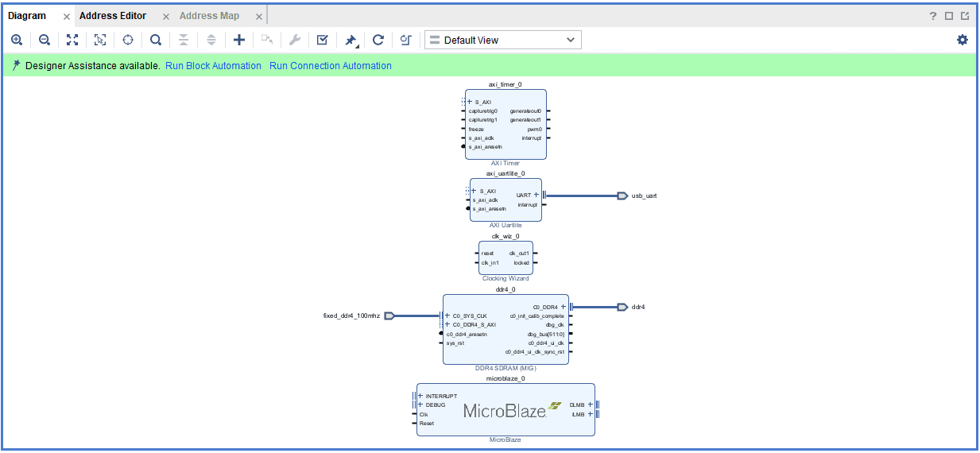Expand the S_AXI interface on axi_timer_0
The image size is (980, 453).
(x=470, y=102)
